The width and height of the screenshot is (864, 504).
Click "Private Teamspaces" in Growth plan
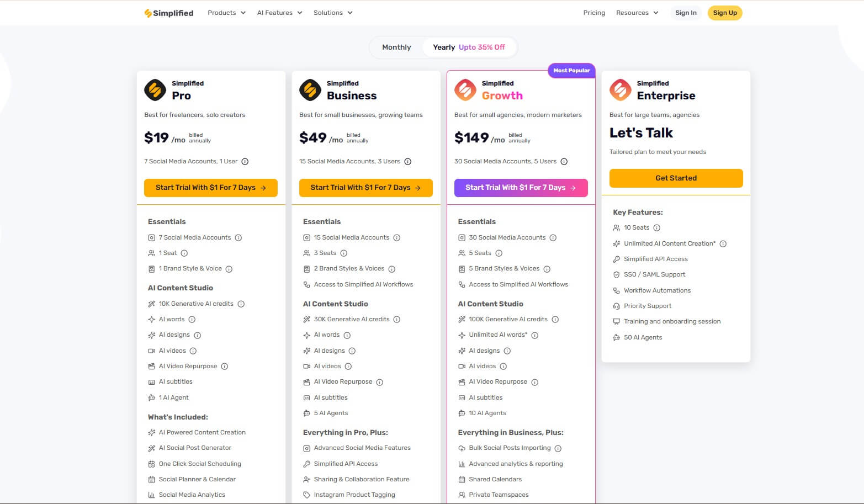pyautogui.click(x=499, y=495)
